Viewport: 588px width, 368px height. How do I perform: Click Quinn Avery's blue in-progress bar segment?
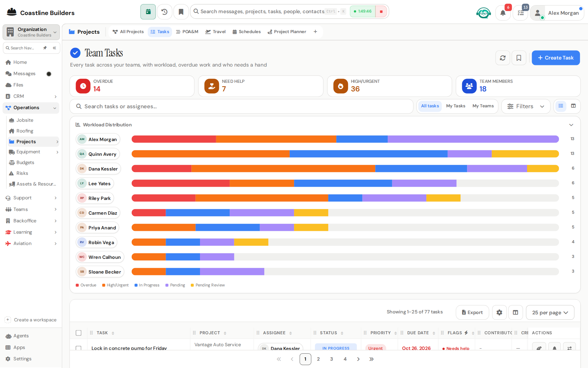pos(368,154)
